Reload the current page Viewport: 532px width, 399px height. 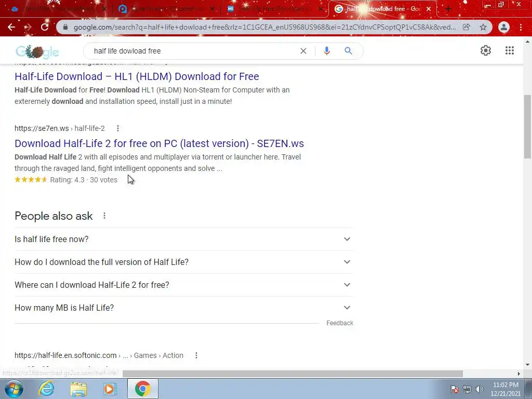(x=45, y=27)
